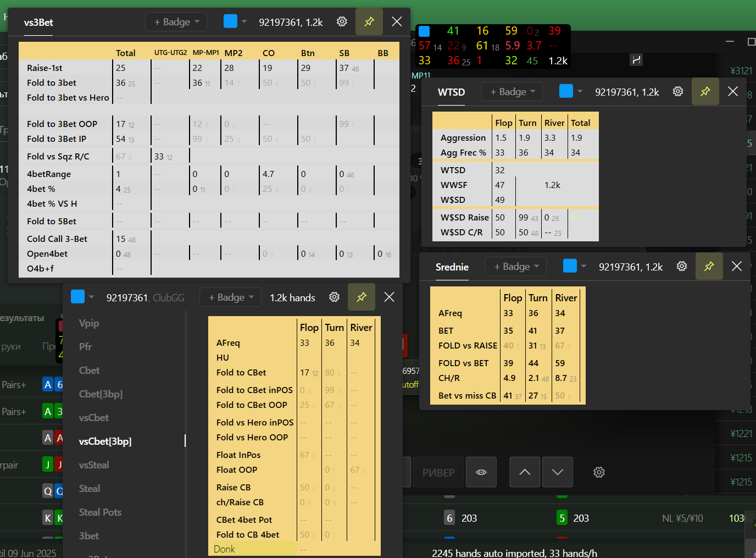Screen dimensions: 756x558
Task: Click the gray 6 seat badge
Action: click(449, 518)
